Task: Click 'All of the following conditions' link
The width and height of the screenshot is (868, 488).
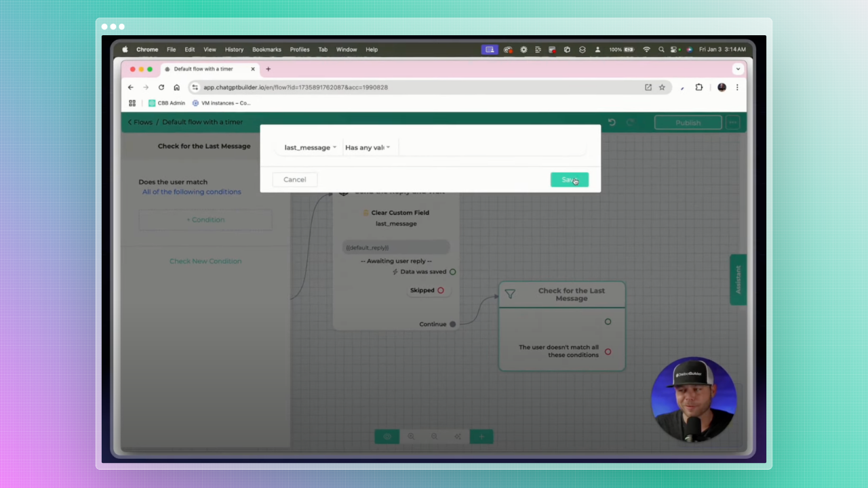Action: tap(191, 192)
